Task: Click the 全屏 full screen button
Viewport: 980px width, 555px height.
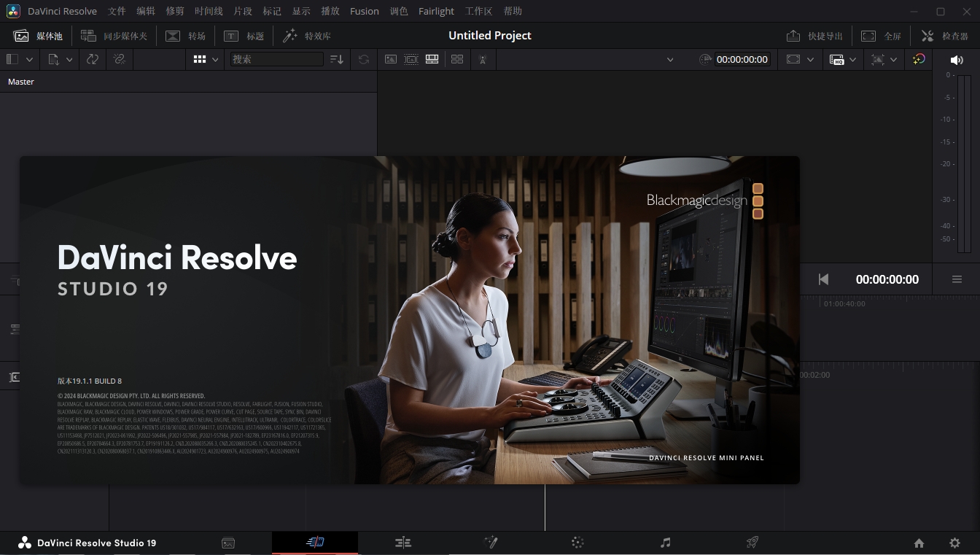Action: coord(882,36)
